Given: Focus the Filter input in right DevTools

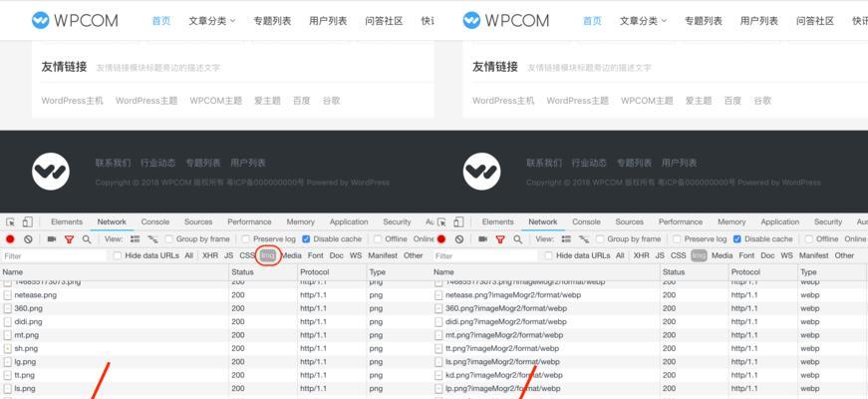Looking at the screenshot, I should tap(485, 256).
